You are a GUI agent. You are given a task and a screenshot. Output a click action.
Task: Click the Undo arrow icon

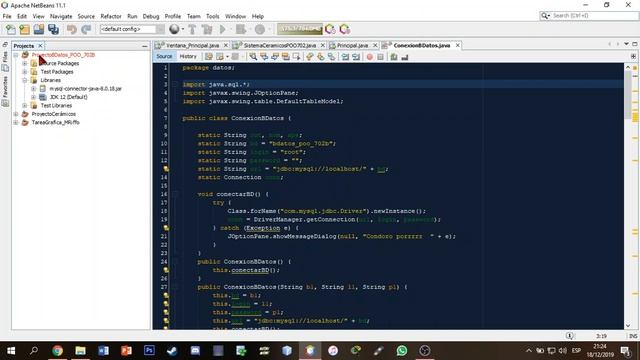click(71, 29)
